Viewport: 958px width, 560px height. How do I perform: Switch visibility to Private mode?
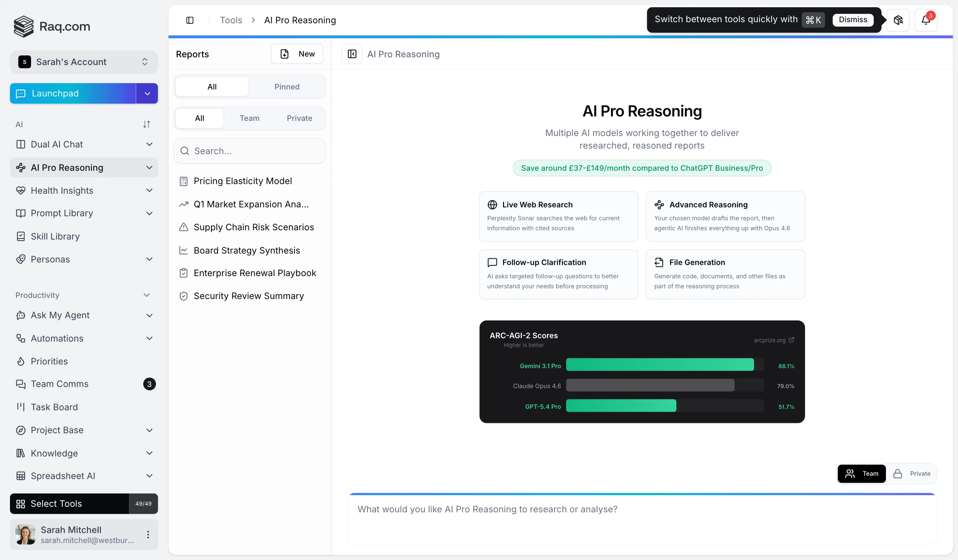pos(912,473)
